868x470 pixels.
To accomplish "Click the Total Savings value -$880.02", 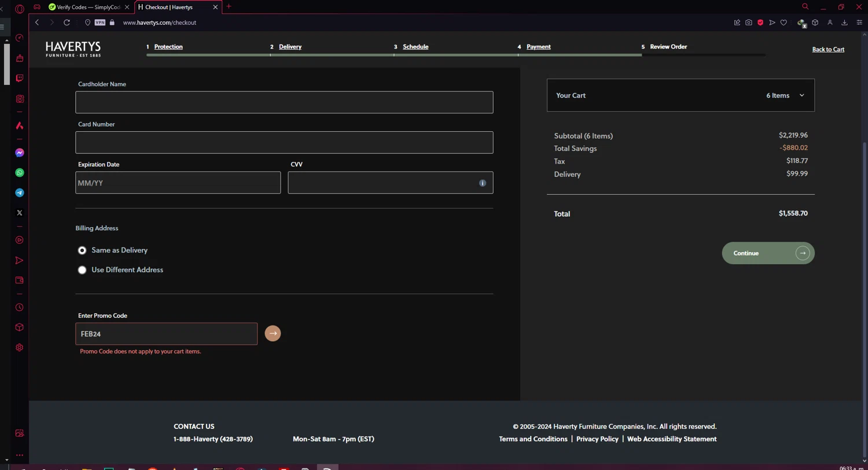I will [793, 148].
